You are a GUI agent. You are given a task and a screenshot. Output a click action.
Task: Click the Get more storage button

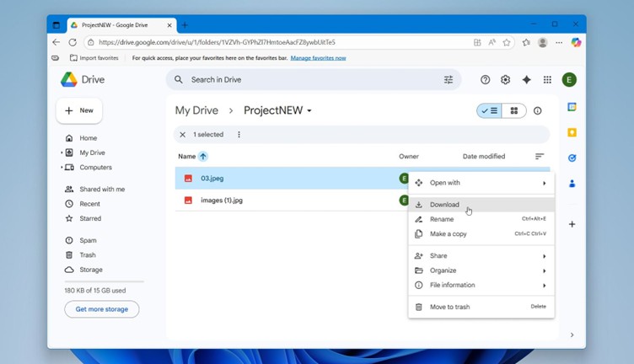coord(101,309)
